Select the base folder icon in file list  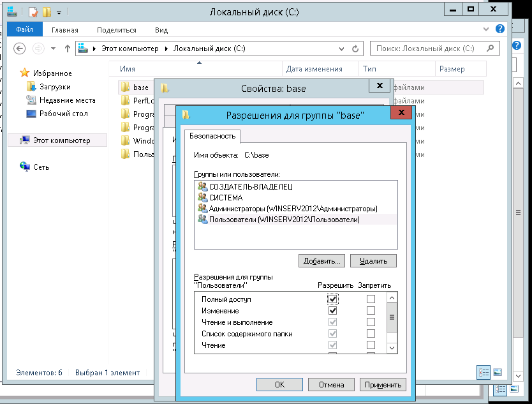tap(125, 87)
